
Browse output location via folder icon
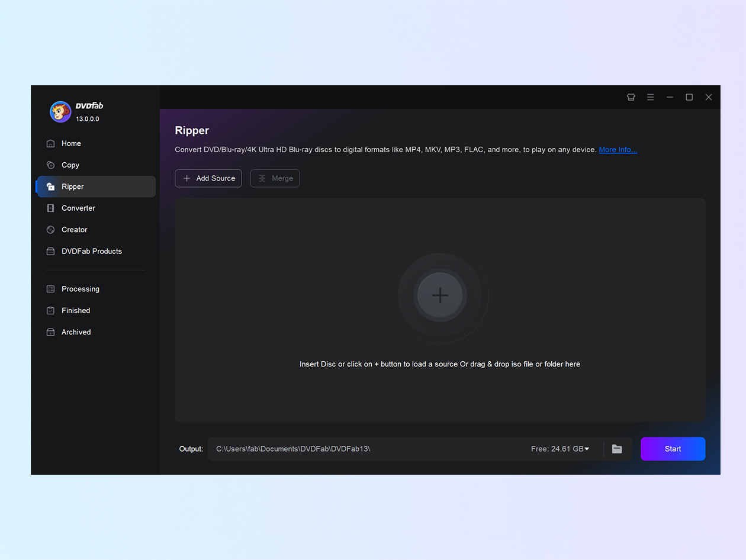pos(617,449)
